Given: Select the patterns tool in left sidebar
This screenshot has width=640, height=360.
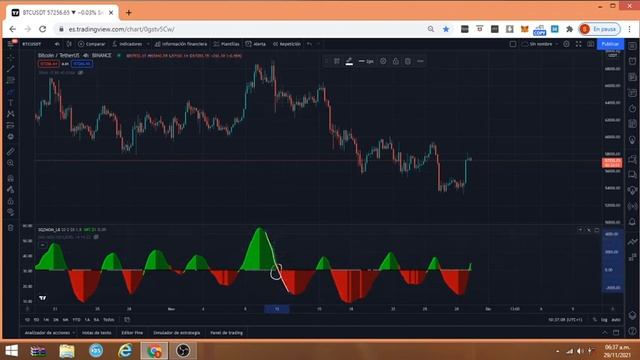Looking at the screenshot, I should (x=11, y=114).
